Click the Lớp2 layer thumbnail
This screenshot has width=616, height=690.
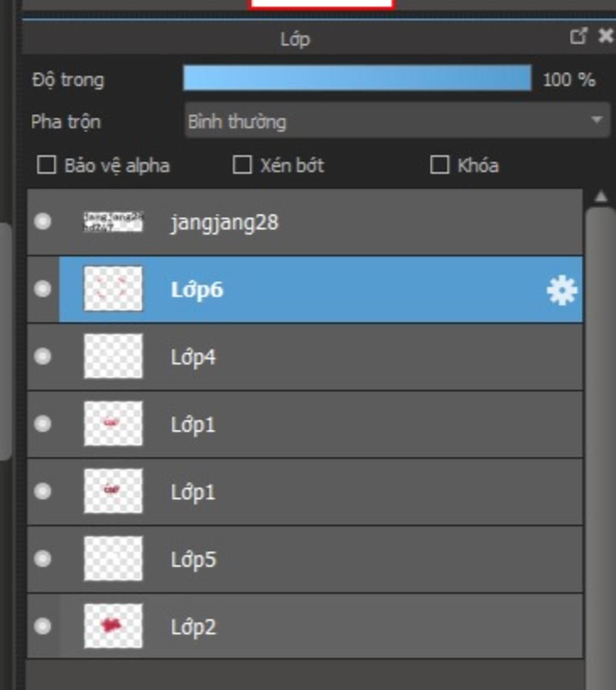coord(113,626)
